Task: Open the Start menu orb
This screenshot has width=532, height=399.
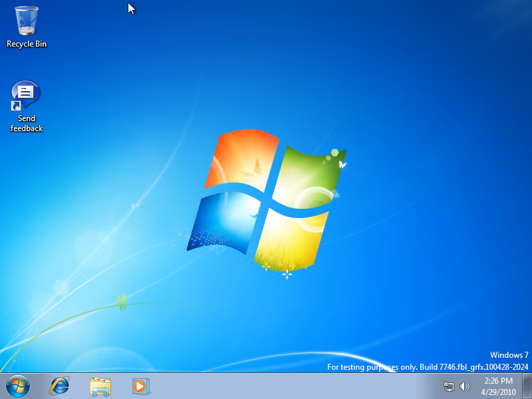Action: [x=17, y=386]
